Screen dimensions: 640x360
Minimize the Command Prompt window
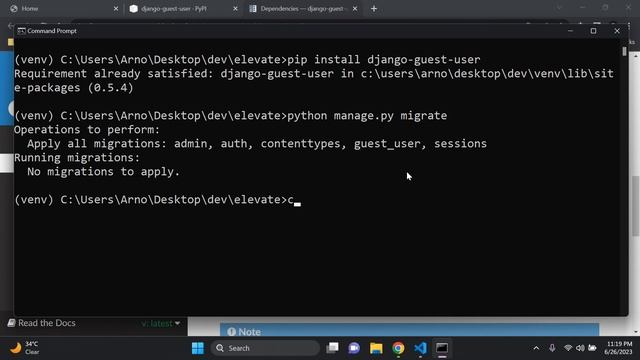tap(570, 31)
